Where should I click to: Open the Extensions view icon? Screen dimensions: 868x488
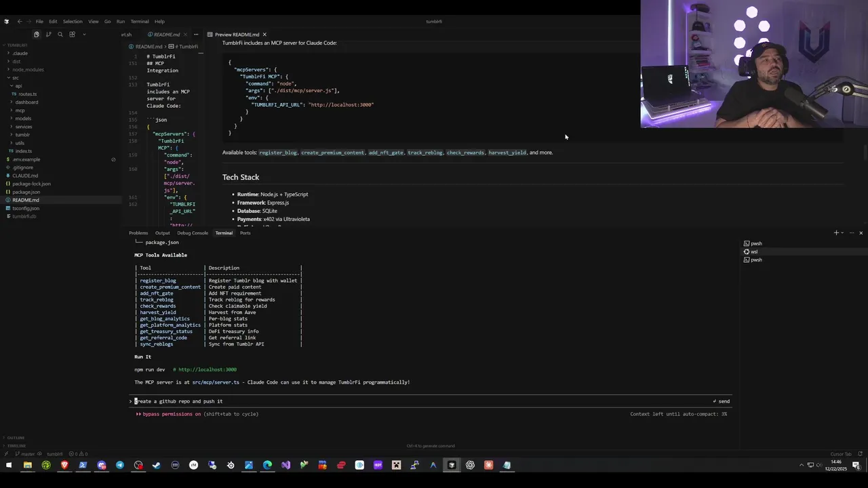click(x=72, y=35)
